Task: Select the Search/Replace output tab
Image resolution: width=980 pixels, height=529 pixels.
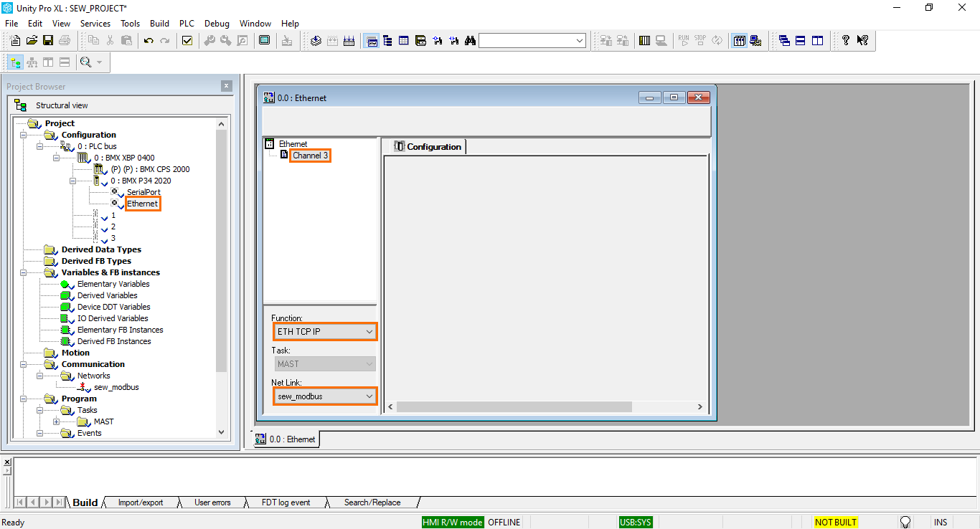Action: (372, 502)
